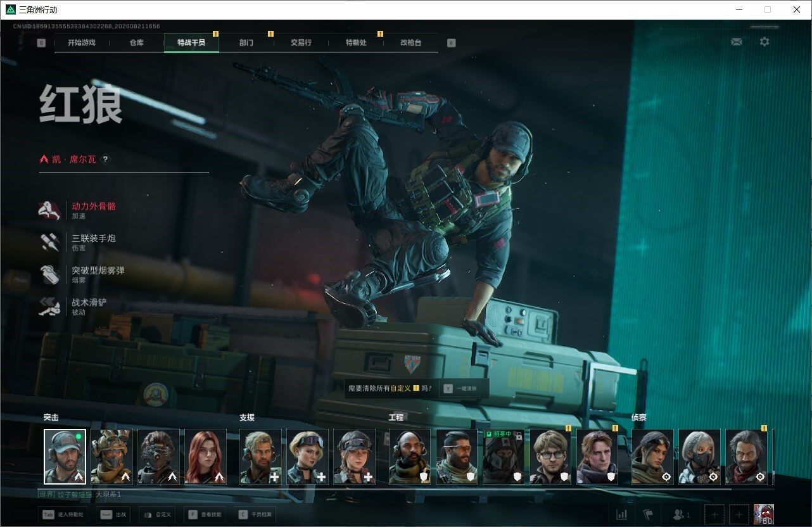Select the 支援 woman wearing a helmet
This screenshot has height=527, width=812.
click(x=354, y=457)
